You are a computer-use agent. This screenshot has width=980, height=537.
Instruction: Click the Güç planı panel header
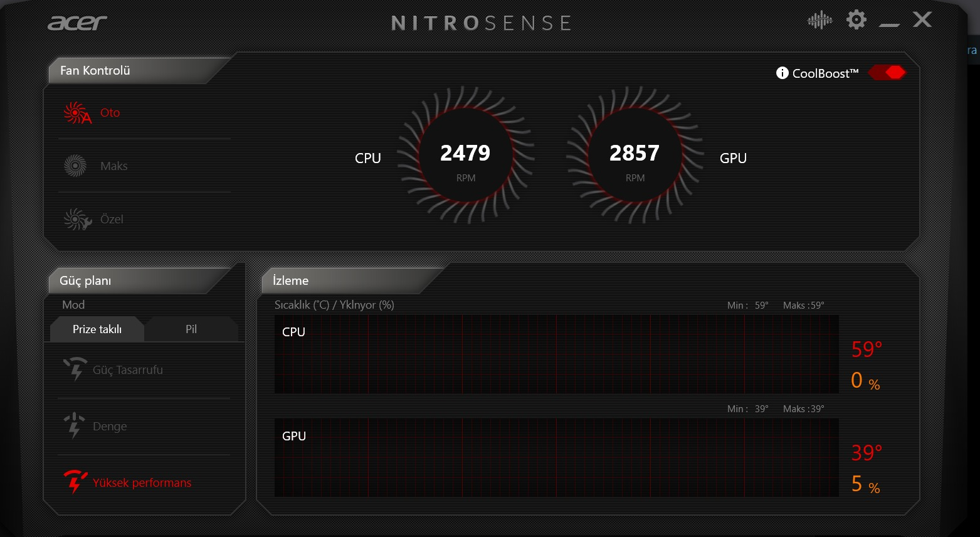pos(139,281)
